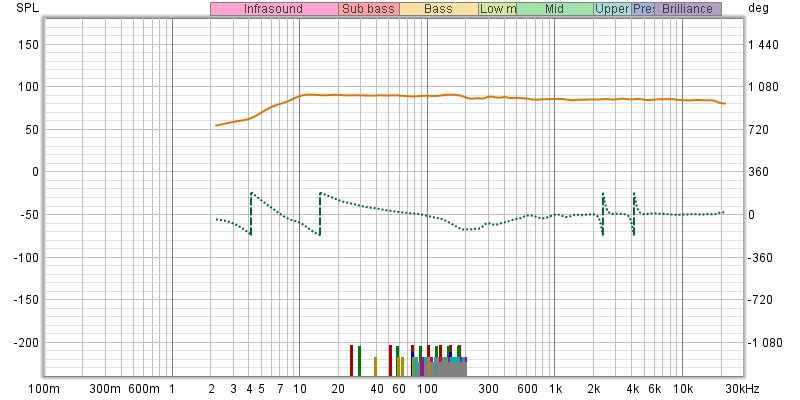This screenshot has height=400, width=800.
Task: Click the 600m frequency label
Action: tap(144, 389)
